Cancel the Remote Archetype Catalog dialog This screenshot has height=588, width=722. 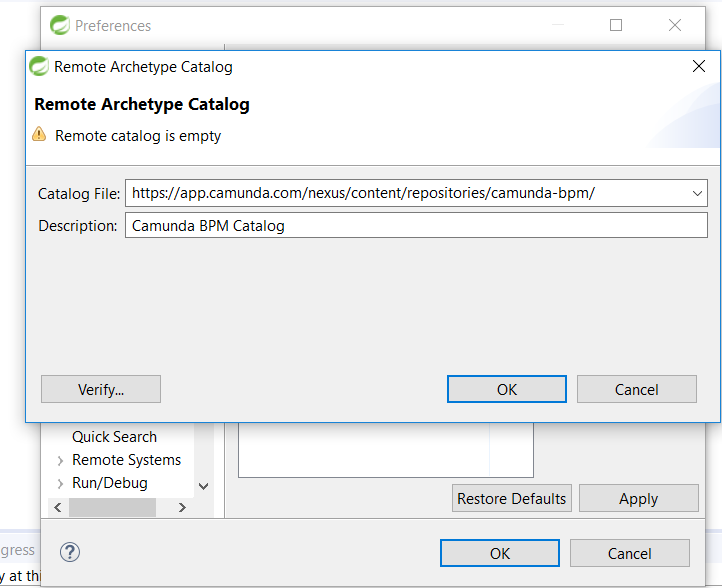point(636,389)
